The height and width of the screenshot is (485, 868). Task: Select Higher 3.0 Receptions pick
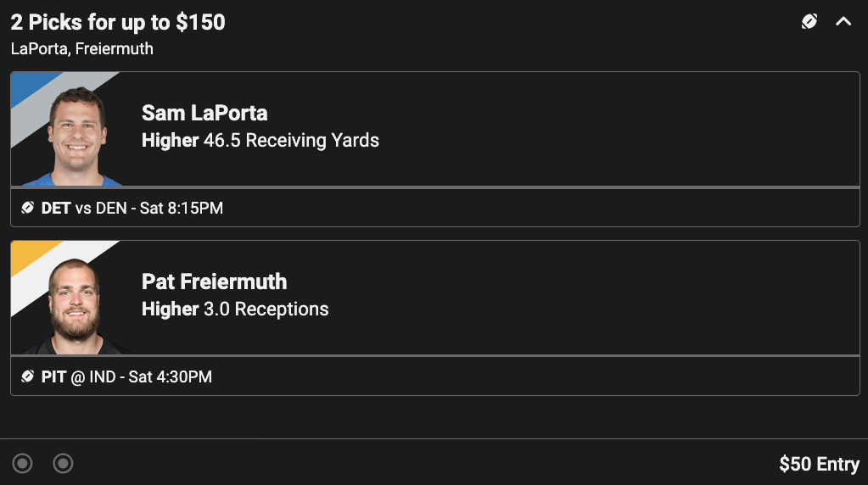click(x=235, y=309)
